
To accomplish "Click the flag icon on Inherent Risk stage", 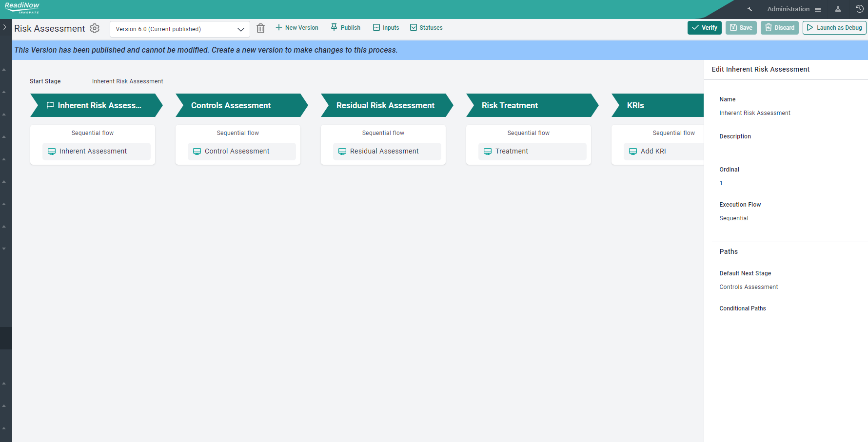I will coord(50,105).
